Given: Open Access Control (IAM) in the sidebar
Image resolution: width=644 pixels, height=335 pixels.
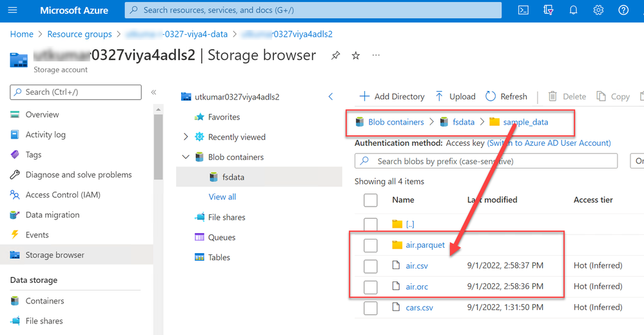Looking at the screenshot, I should [63, 194].
